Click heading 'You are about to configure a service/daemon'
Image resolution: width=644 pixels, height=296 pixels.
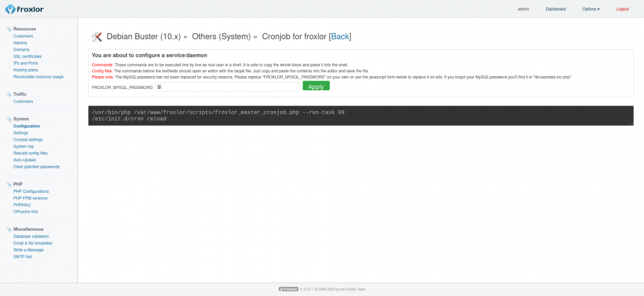pos(149,55)
